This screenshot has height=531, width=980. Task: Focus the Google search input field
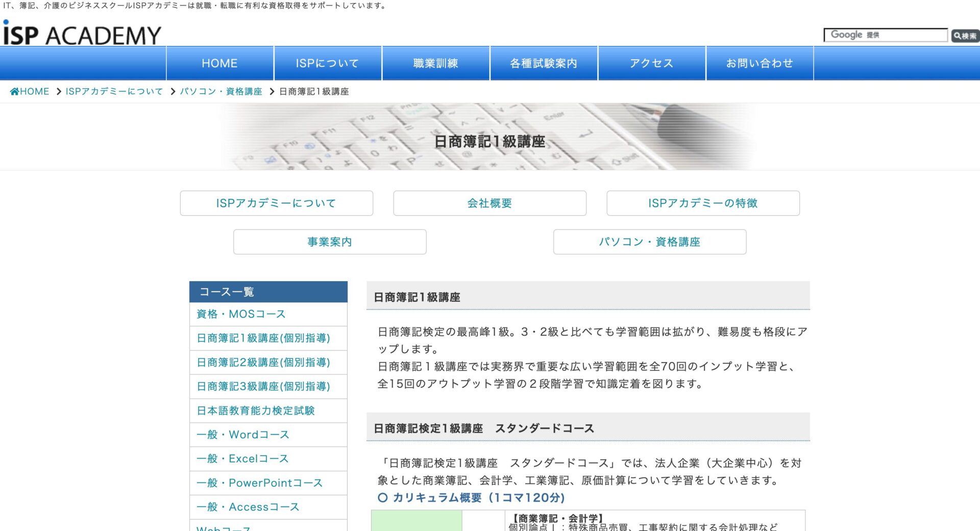pos(886,35)
